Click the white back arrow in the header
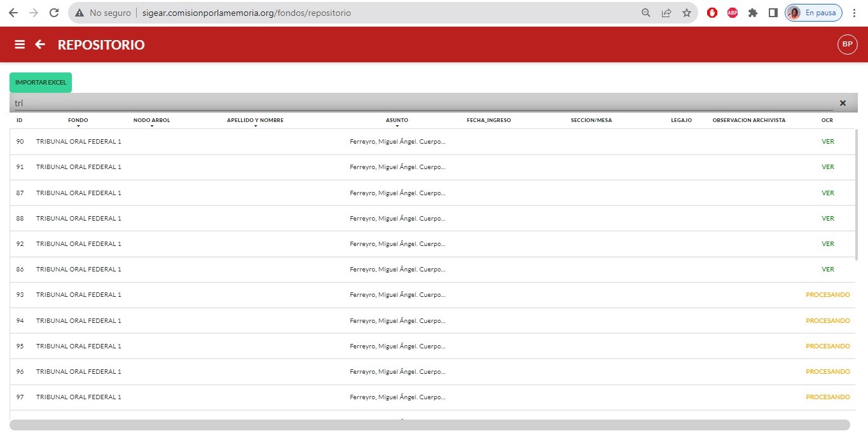This screenshot has width=868, height=438. tap(40, 44)
